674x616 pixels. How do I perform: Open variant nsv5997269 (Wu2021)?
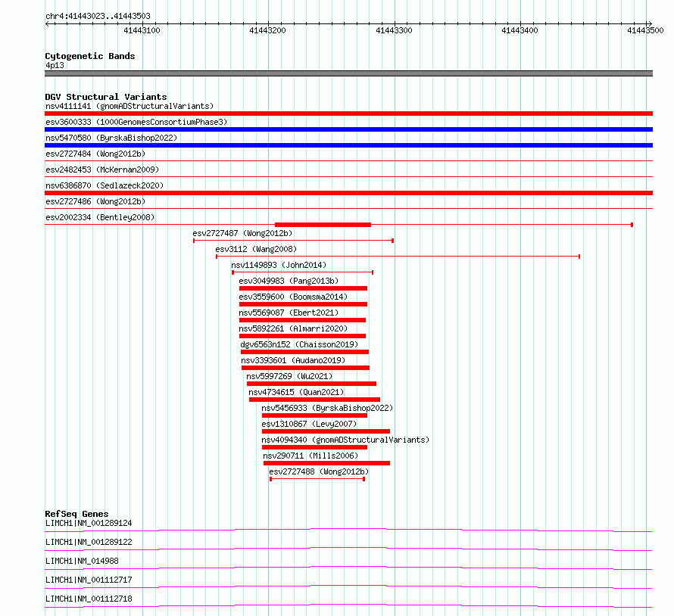(x=289, y=376)
